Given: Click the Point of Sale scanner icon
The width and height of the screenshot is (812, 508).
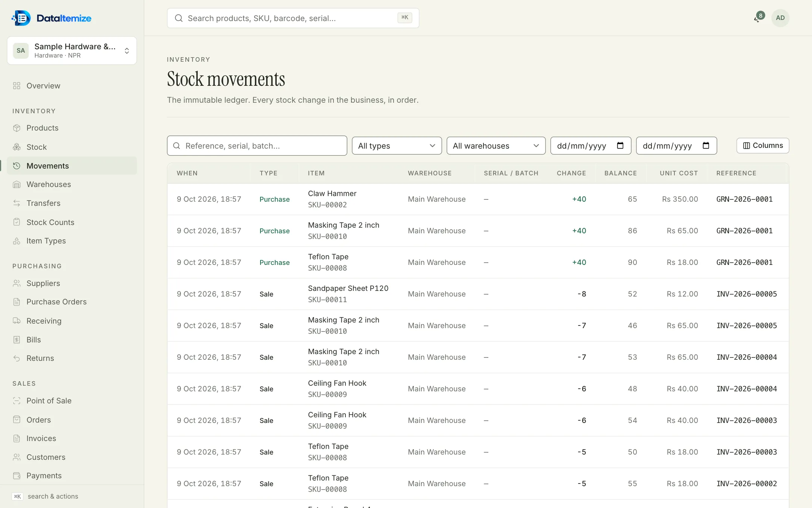Looking at the screenshot, I should [17, 401].
